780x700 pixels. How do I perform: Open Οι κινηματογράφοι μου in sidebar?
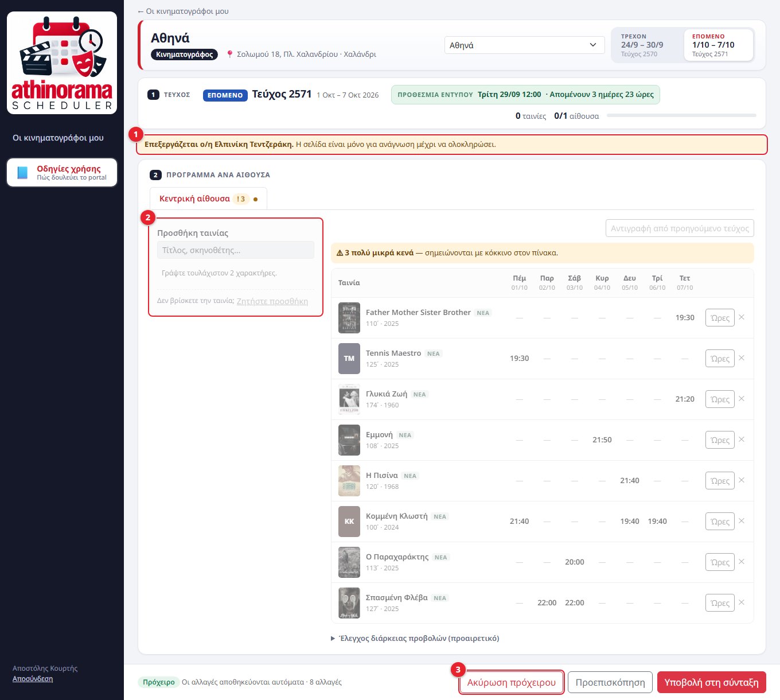58,138
